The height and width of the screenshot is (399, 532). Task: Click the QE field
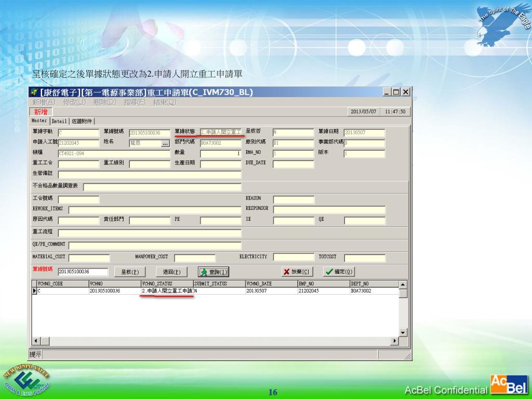[365, 220]
